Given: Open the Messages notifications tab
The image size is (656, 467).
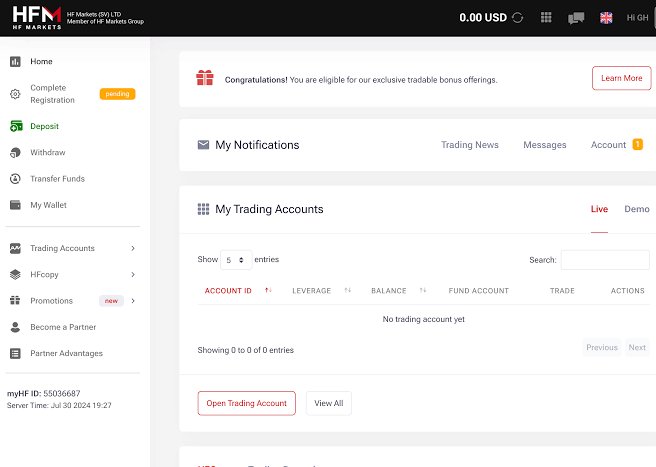Looking at the screenshot, I should tap(544, 145).
